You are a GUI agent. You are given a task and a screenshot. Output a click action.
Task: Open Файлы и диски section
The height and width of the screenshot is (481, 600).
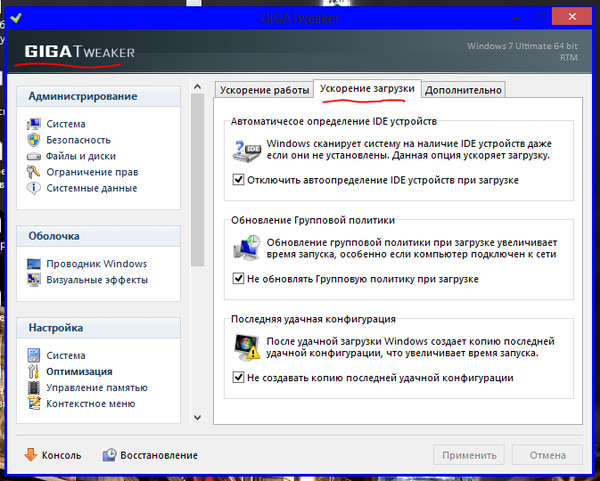click(81, 156)
